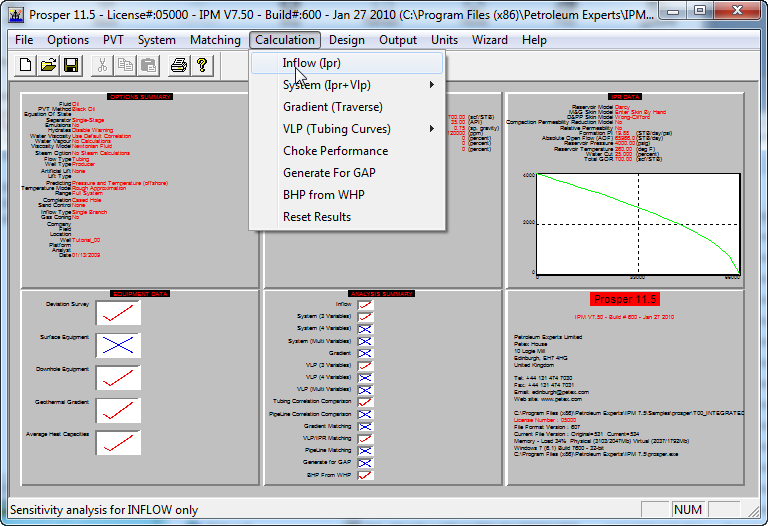Expand the VLP (Tubing Curves) submenu
The image size is (768, 526).
[347, 129]
